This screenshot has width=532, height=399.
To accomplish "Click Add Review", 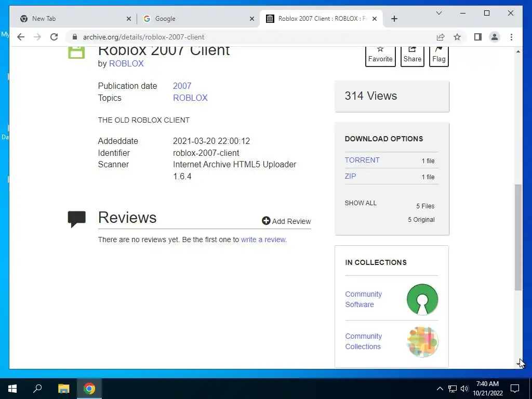I will (x=286, y=221).
